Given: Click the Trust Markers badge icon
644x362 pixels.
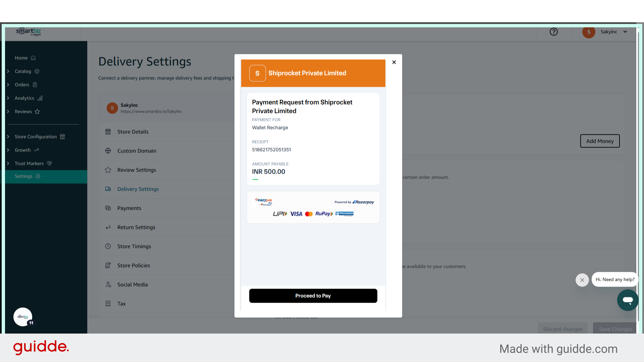Looking at the screenshot, I should coord(49,163).
